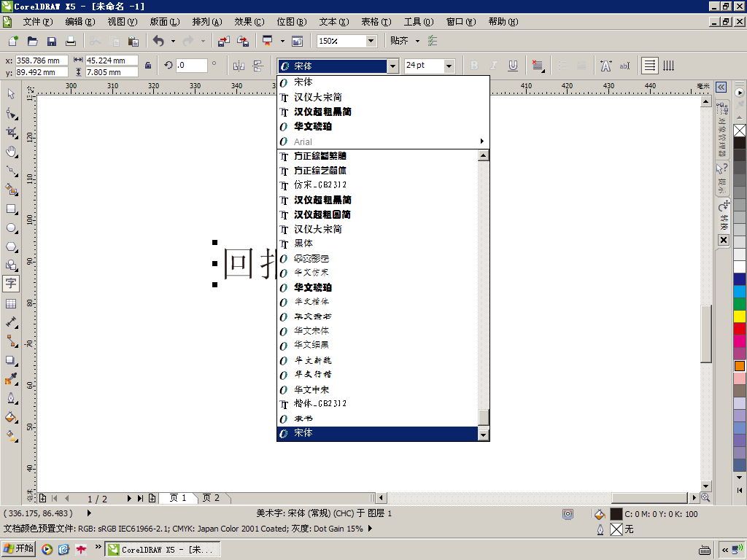Toggle horizontal text direction
The image size is (747, 560).
point(649,66)
